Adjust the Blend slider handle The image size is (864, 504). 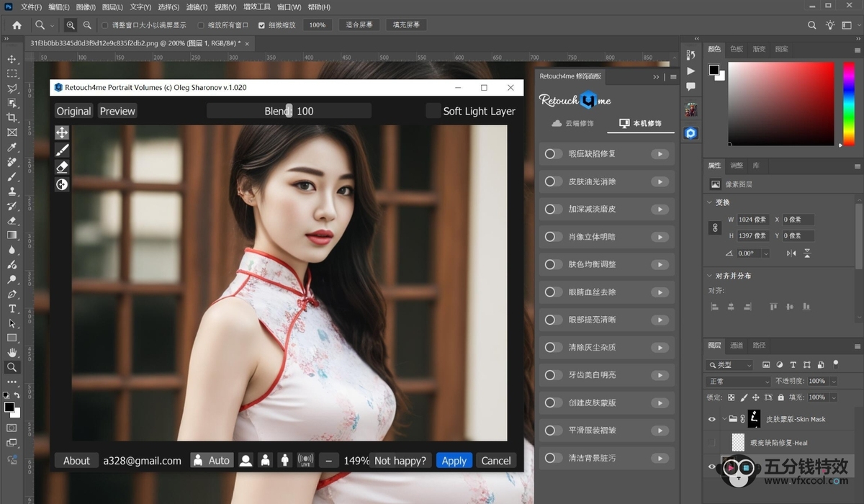289,111
